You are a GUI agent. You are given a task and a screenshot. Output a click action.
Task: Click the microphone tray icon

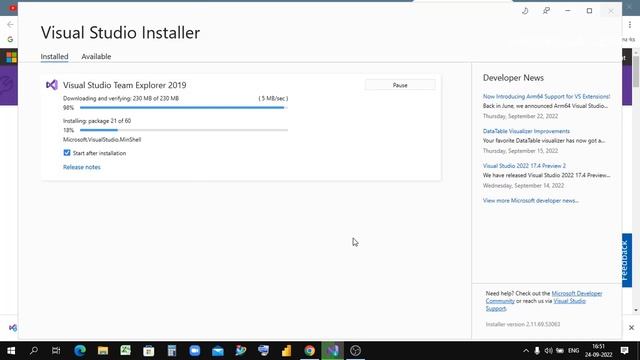coord(537,351)
